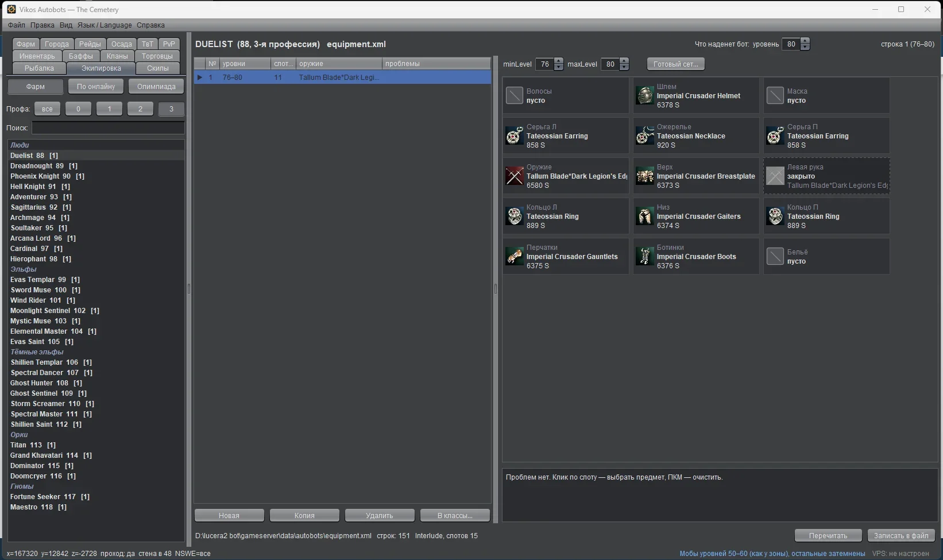The image size is (943, 560).
Task: Decrease maxLevel with the down arrow
Action: pos(624,67)
